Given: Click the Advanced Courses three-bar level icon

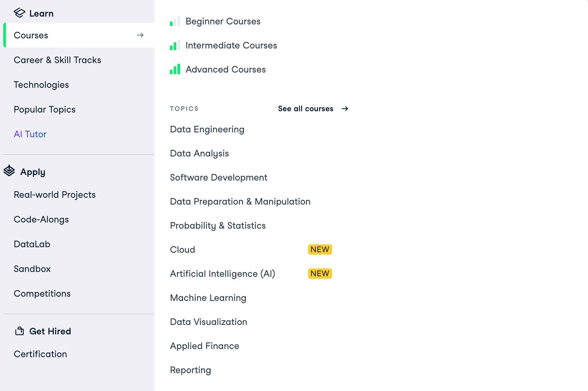Looking at the screenshot, I should [175, 69].
